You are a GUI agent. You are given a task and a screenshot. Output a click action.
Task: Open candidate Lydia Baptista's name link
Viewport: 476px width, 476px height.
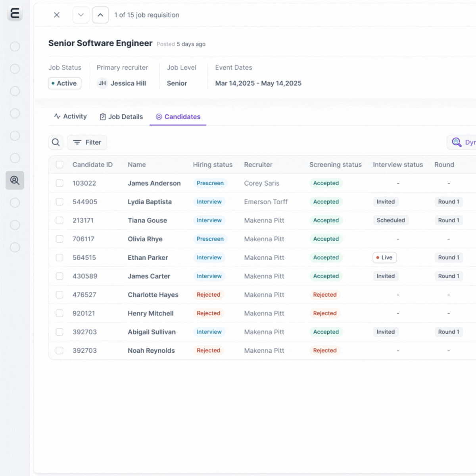click(150, 202)
